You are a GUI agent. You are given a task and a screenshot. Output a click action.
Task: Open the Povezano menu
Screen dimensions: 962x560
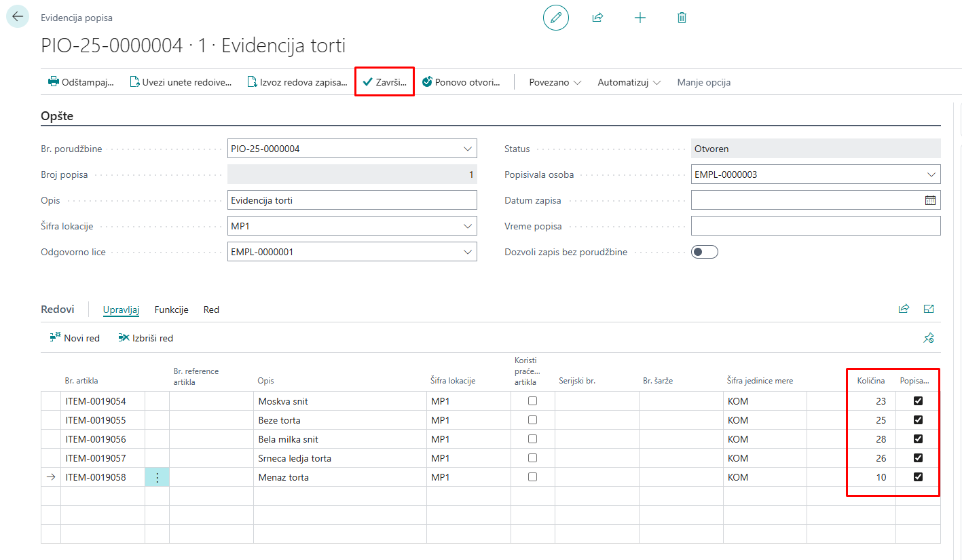[555, 83]
